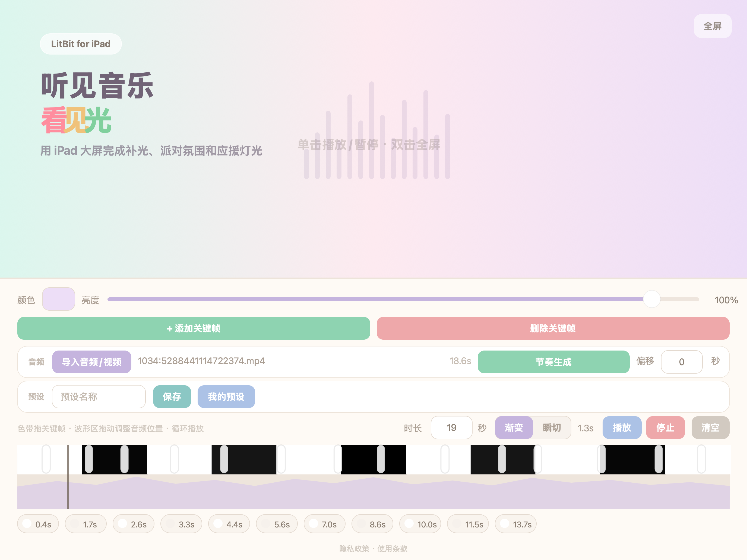Click the 节奏生成 button
Image resolution: width=747 pixels, height=560 pixels.
point(553,362)
